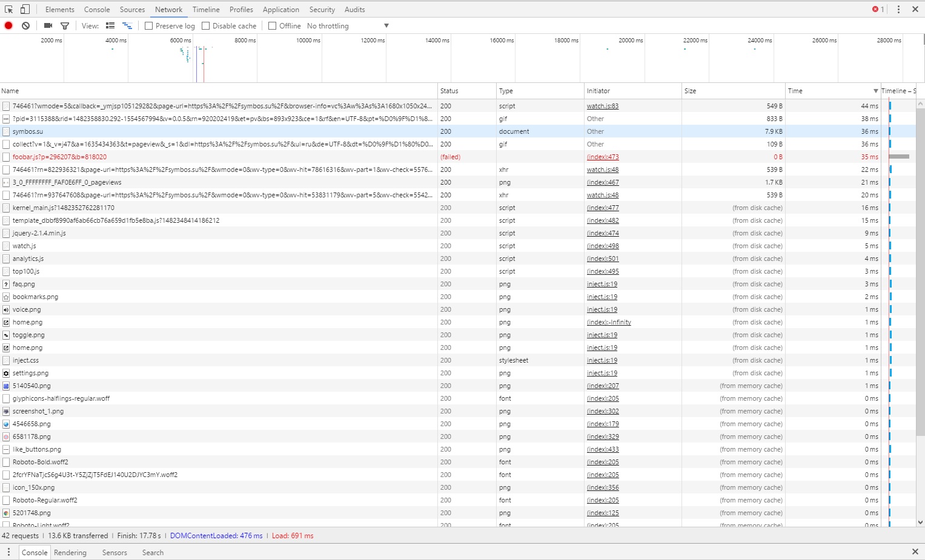Image resolution: width=925 pixels, height=560 pixels.
Task: Click the inspect element picker icon
Action: click(8, 9)
